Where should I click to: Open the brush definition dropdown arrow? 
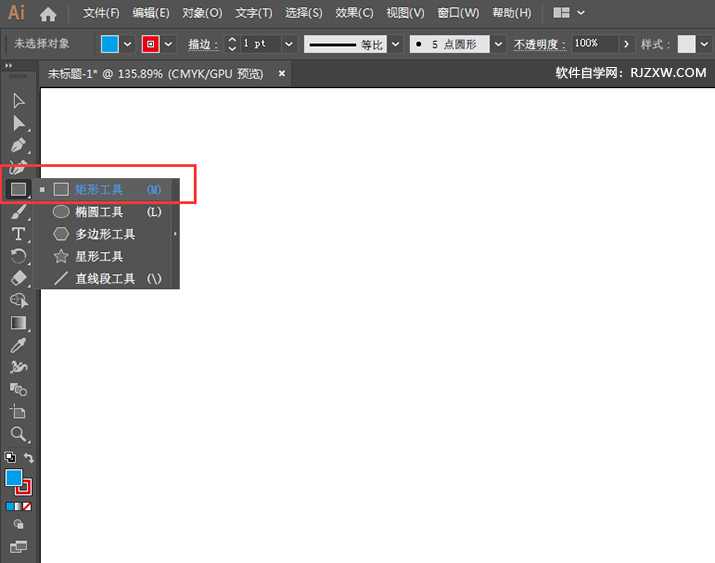click(x=498, y=44)
